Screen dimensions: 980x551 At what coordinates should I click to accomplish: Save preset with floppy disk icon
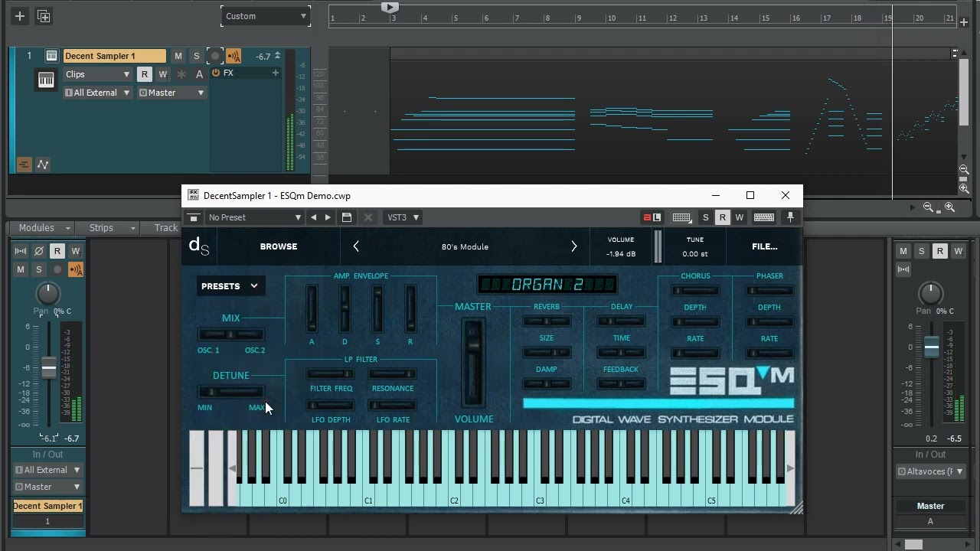pyautogui.click(x=347, y=217)
